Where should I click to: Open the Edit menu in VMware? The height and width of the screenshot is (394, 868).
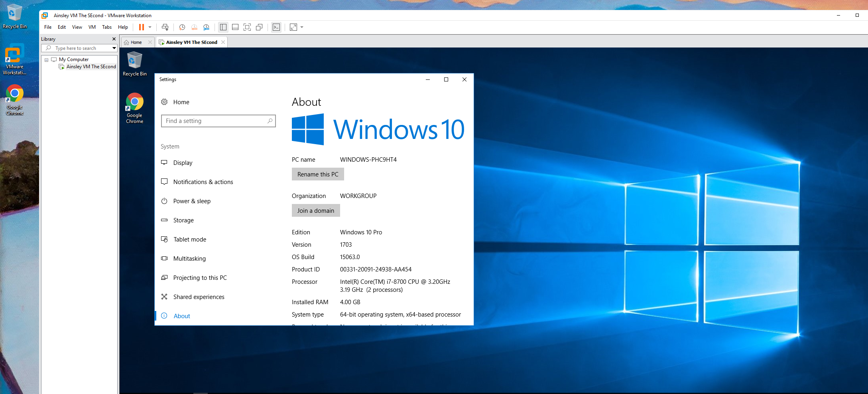tap(62, 27)
